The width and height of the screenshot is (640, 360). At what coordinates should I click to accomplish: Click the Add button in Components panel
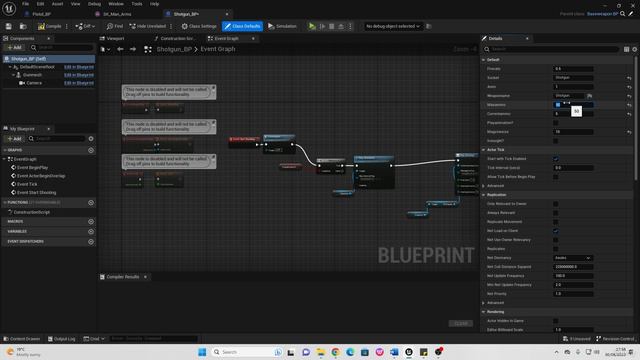tap(14, 47)
